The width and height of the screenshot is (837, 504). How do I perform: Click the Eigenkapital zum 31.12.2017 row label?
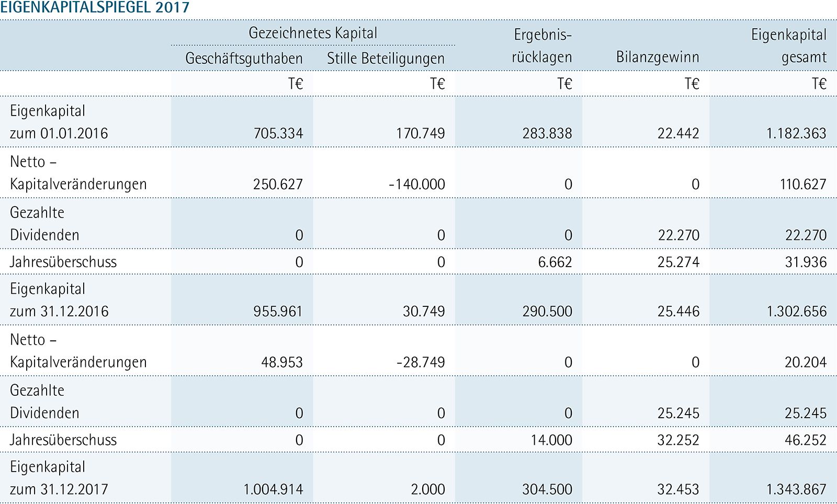click(59, 478)
